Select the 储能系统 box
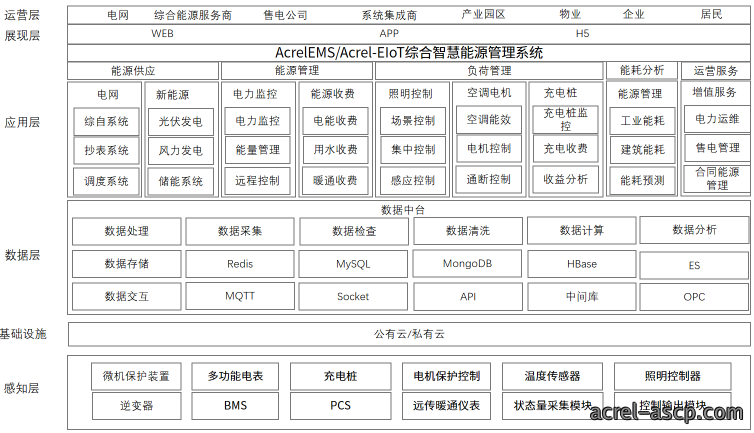This screenshot has height=433, width=754. pyautogui.click(x=181, y=181)
